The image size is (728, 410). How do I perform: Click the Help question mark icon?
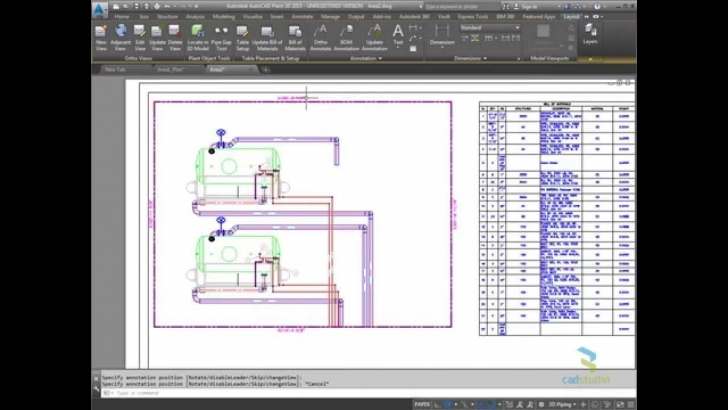click(597, 7)
